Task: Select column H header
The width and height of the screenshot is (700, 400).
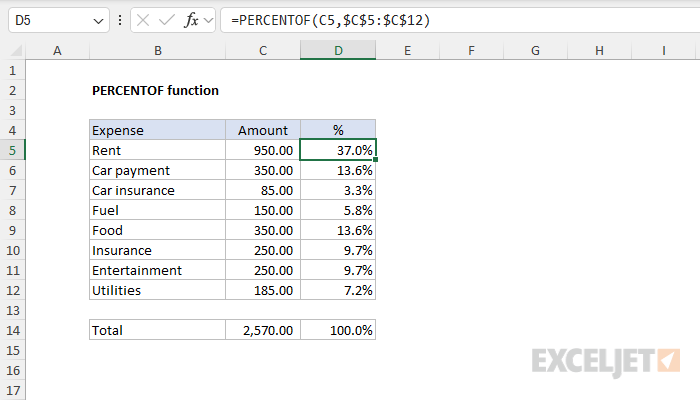Action: 599,50
